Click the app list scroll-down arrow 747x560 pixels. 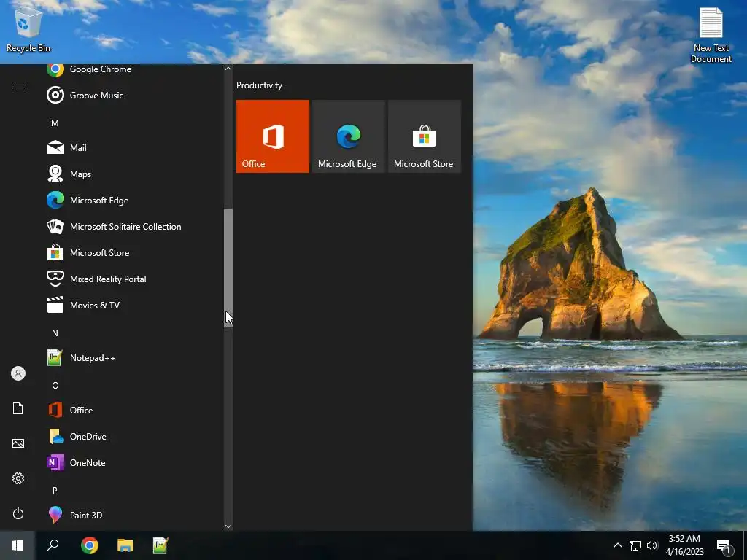(x=228, y=526)
